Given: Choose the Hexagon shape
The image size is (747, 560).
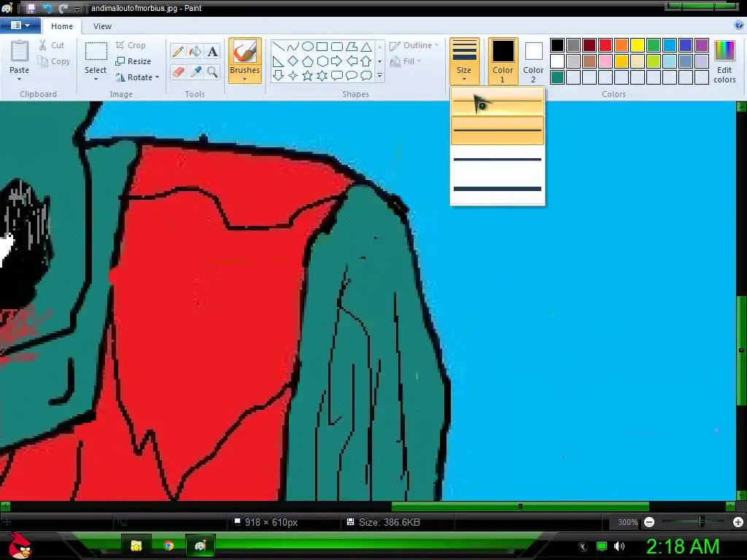Looking at the screenshot, I should point(322,61).
